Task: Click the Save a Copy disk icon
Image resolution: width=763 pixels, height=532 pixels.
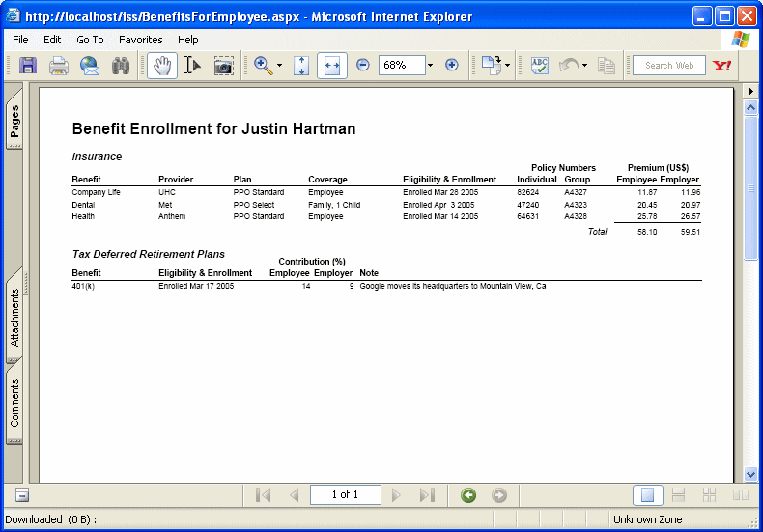Action: tap(28, 66)
